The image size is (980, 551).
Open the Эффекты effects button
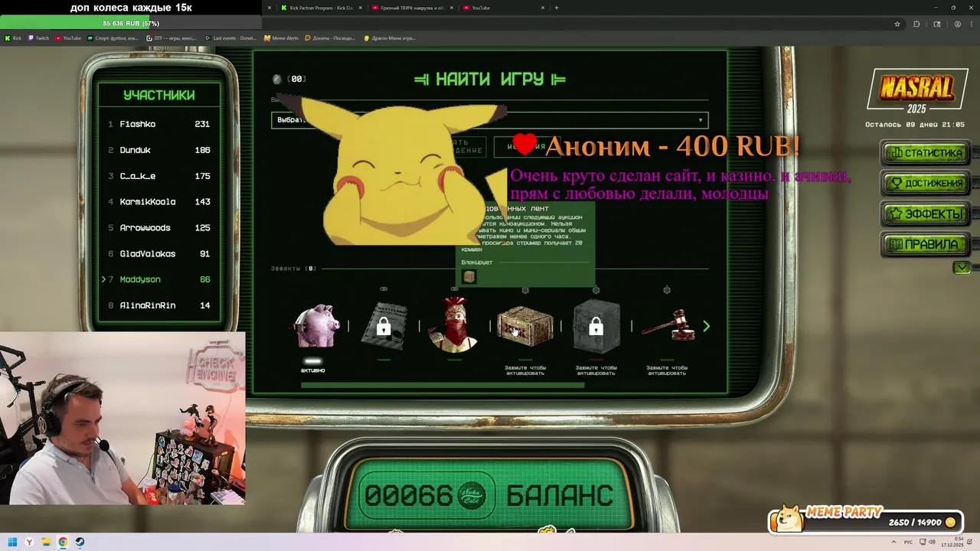[926, 214]
